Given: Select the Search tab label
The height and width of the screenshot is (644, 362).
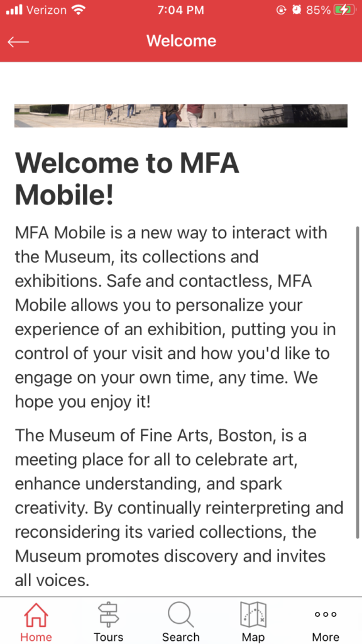Looking at the screenshot, I should (180, 637).
